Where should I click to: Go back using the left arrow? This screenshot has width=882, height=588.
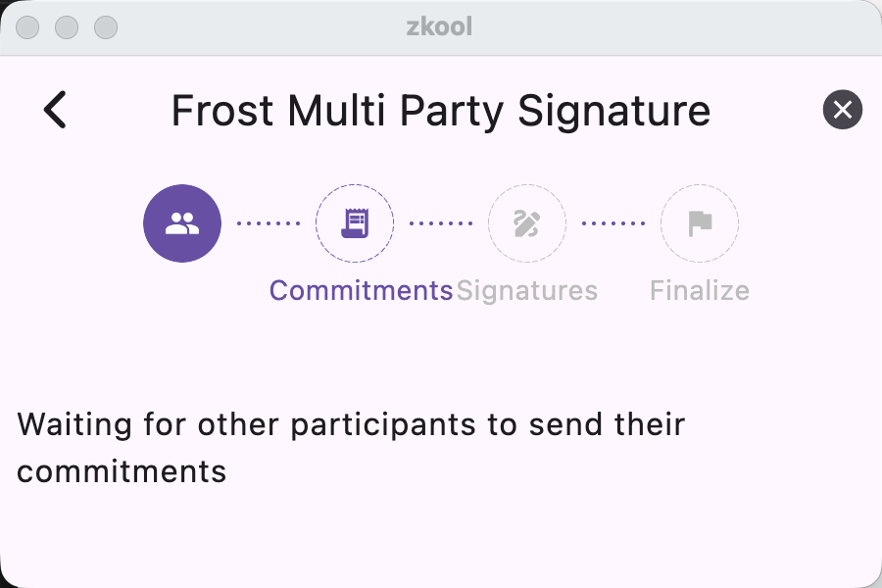(x=56, y=110)
